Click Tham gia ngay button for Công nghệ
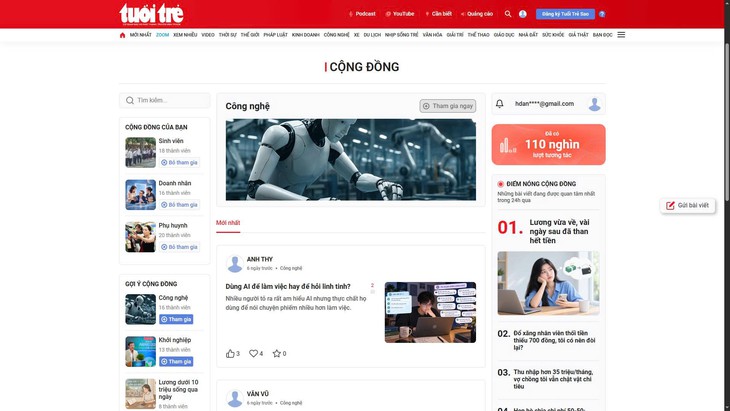Viewport: 730px width, 411px height. coord(447,106)
